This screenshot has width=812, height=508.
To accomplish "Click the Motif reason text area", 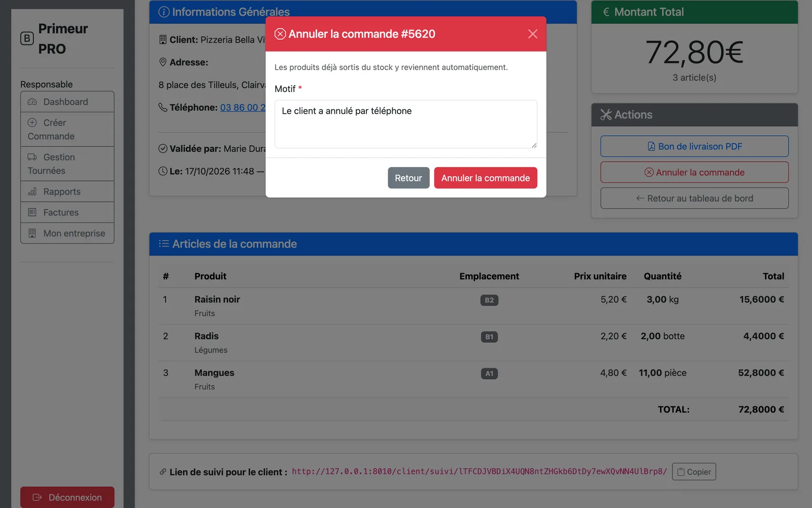I will coord(405,124).
